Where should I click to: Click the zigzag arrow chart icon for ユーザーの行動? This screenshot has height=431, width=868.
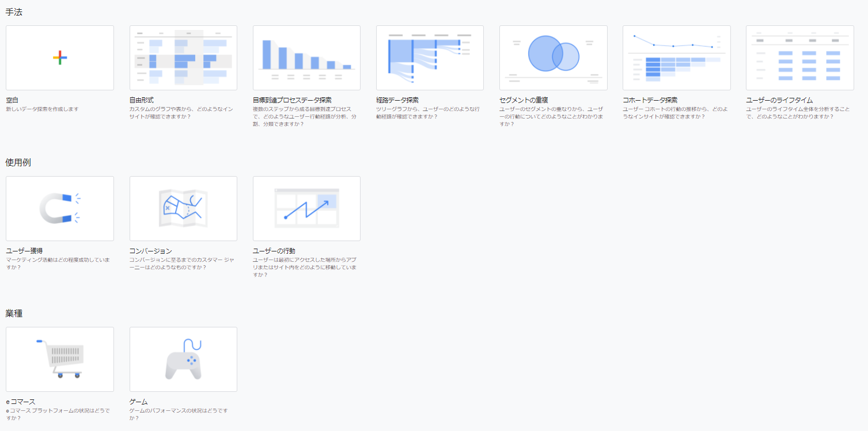click(x=306, y=208)
